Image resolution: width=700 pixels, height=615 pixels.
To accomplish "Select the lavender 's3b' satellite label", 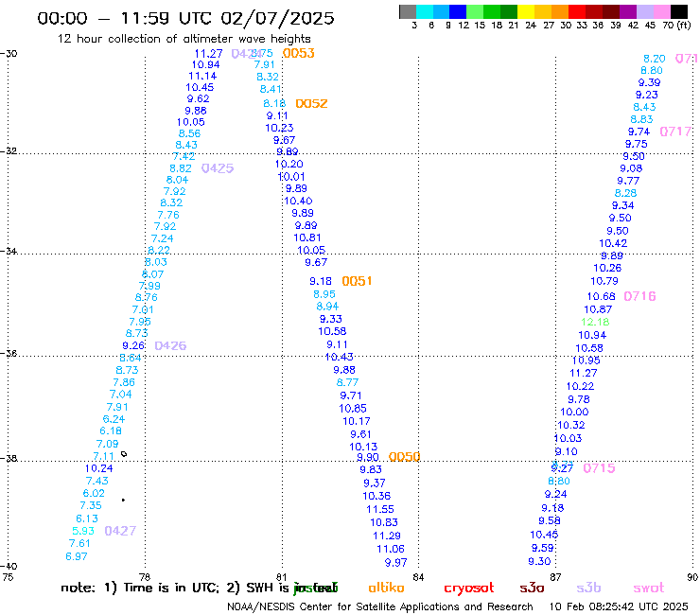I will coord(588,588).
